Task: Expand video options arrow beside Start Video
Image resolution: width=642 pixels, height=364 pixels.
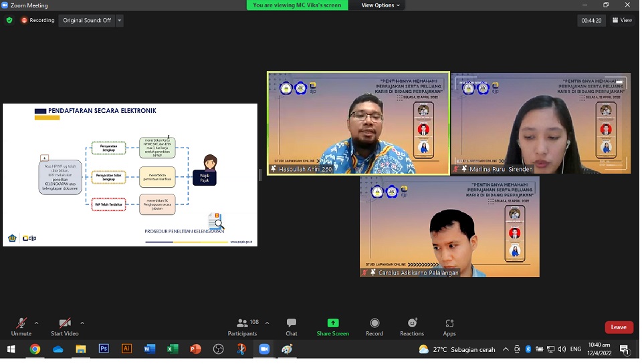Action: coord(82,323)
